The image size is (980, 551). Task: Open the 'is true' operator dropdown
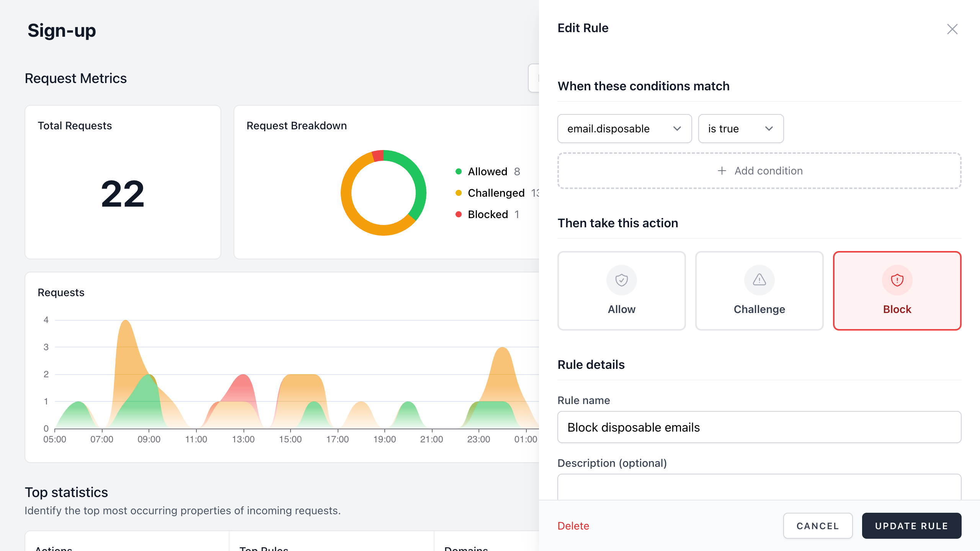(740, 129)
